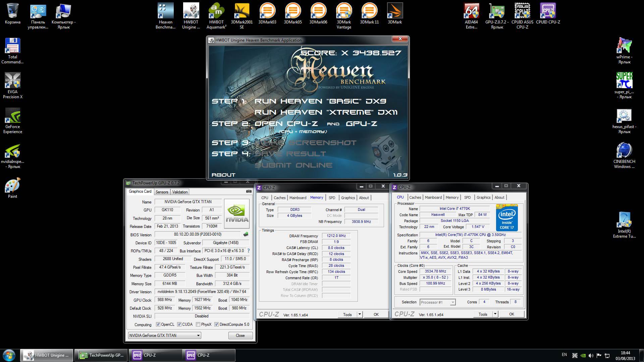Launch HWBOT Unigine desktop icon

[x=191, y=17]
